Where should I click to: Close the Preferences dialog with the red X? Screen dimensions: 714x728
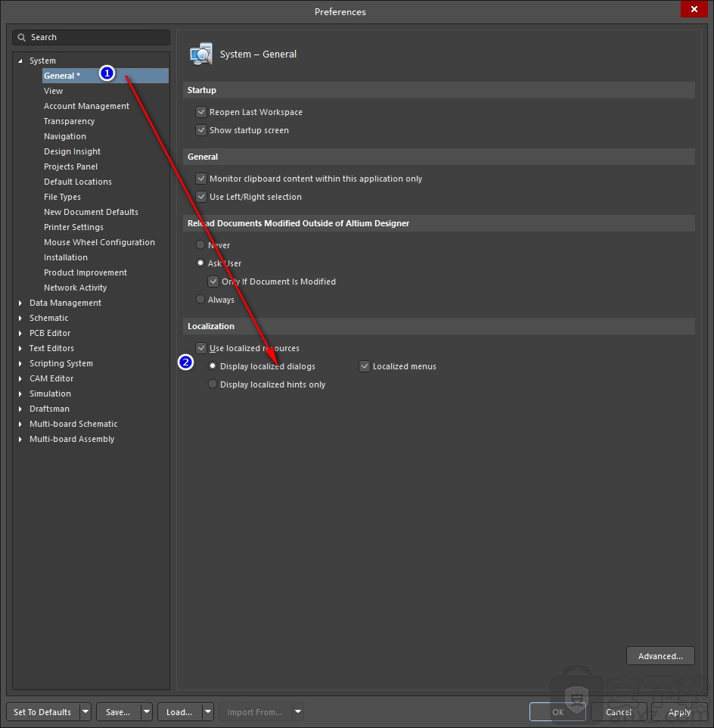tap(694, 9)
